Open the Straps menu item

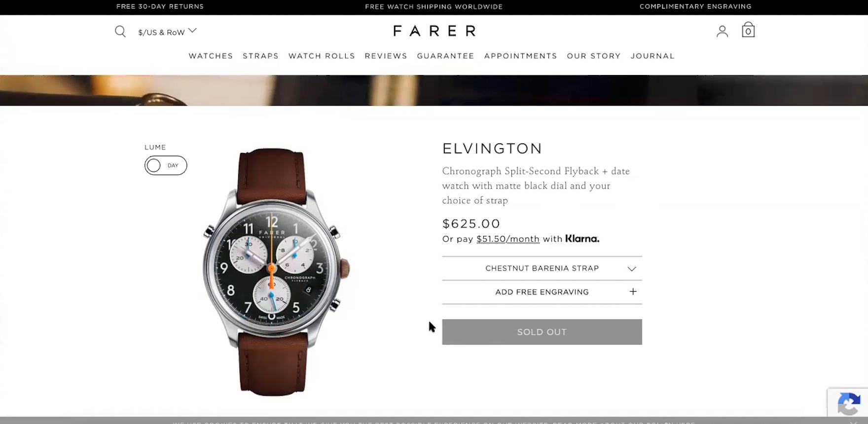(x=260, y=56)
